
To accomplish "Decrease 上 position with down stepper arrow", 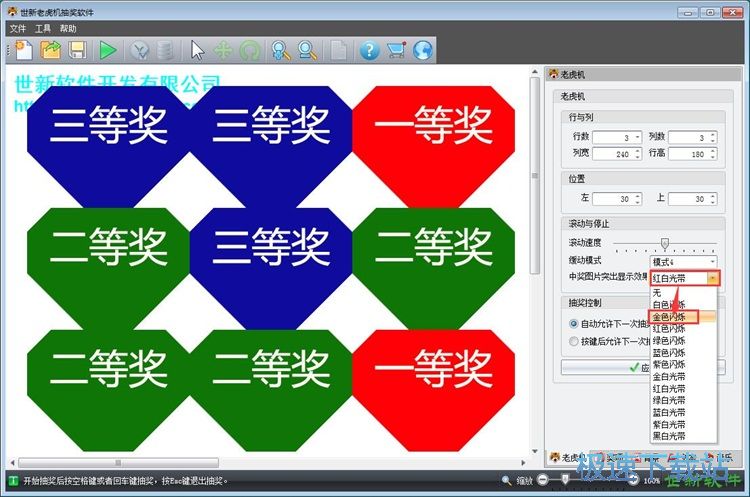I will point(713,201).
